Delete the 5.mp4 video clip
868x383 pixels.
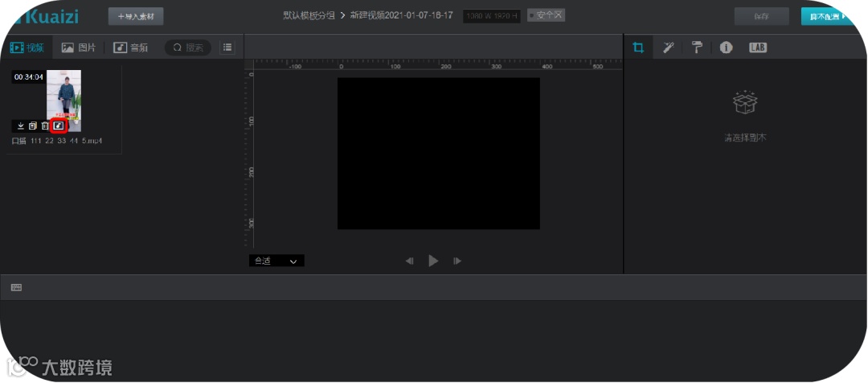45,126
